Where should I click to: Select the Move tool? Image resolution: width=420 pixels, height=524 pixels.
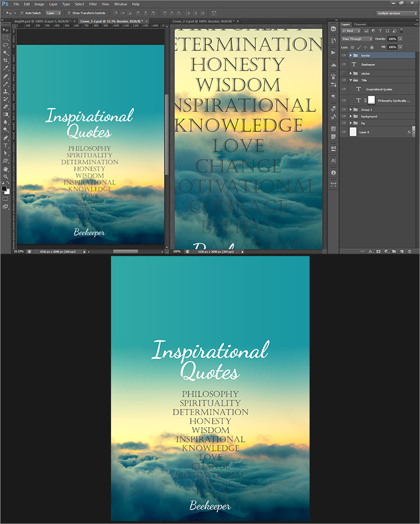coord(6,29)
